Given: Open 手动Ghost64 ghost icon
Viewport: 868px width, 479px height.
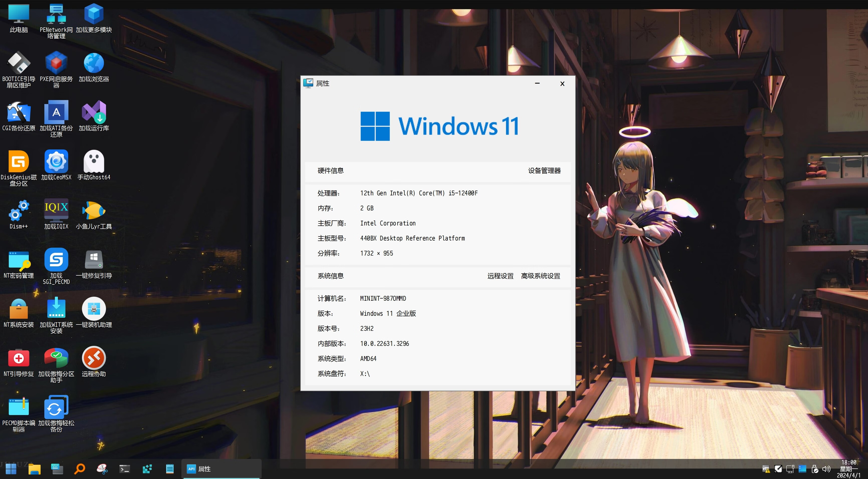Looking at the screenshot, I should click(x=94, y=166).
